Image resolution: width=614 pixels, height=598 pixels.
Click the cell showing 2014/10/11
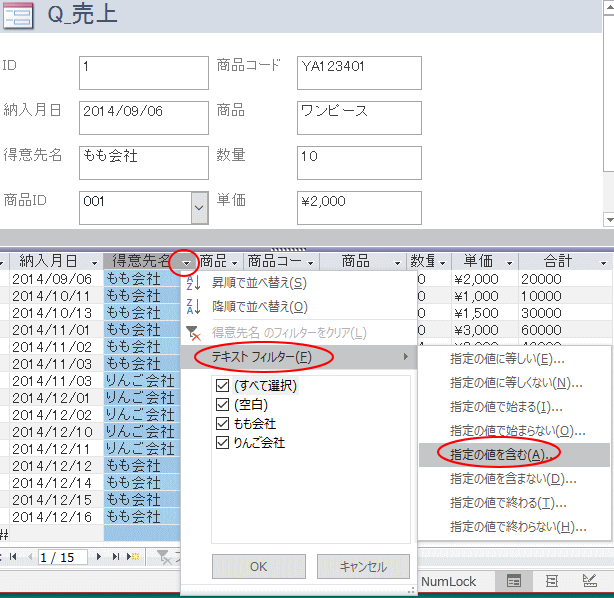[x=56, y=296]
